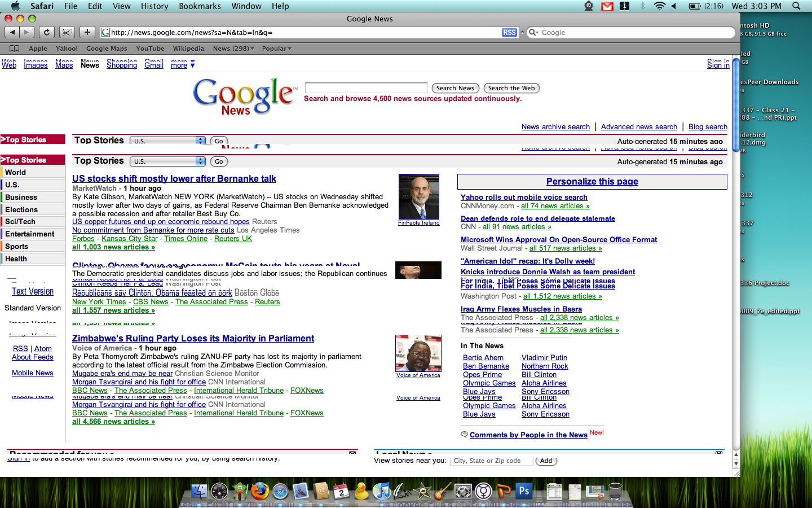Select the Business section in the sidebar

[x=33, y=197]
